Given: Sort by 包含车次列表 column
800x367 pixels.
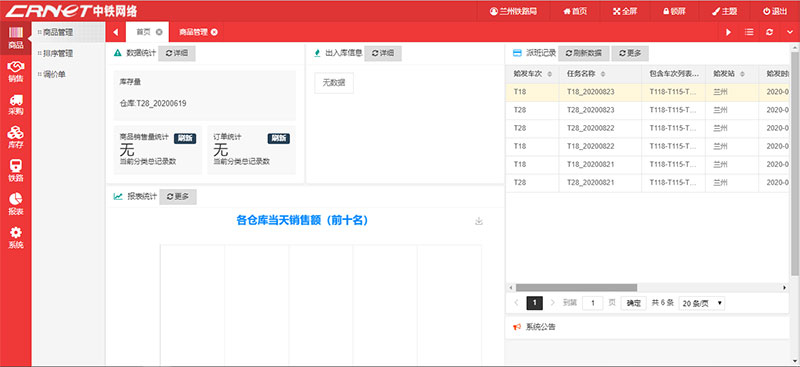Looking at the screenshot, I should (673, 75).
